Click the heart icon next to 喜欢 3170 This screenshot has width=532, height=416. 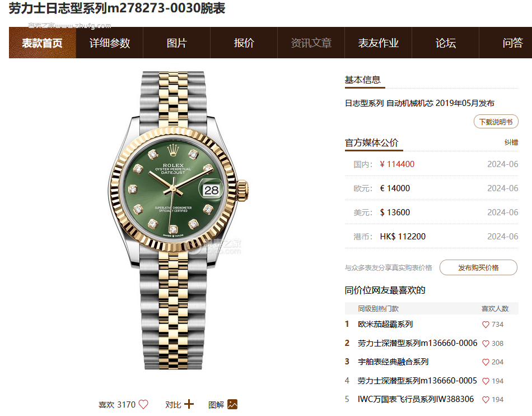143,404
